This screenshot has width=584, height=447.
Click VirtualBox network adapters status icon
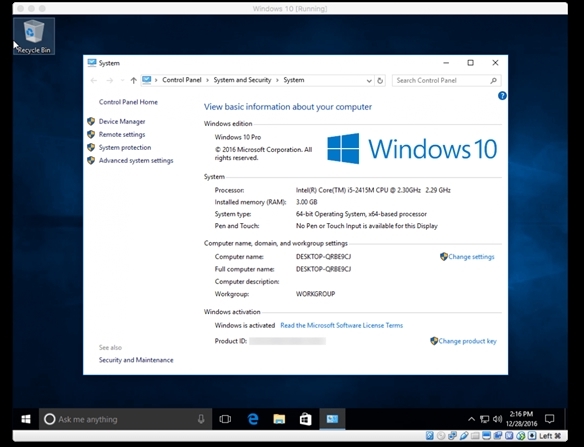point(452,435)
